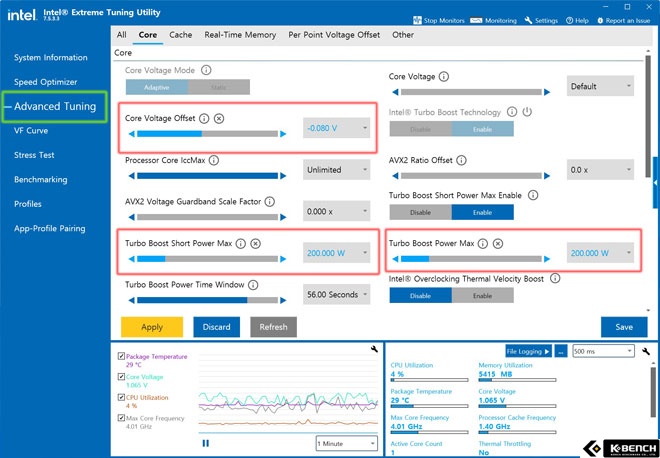The width and height of the screenshot is (660, 458).
Task: Open info icon beside Core Voltage
Action: point(444,77)
